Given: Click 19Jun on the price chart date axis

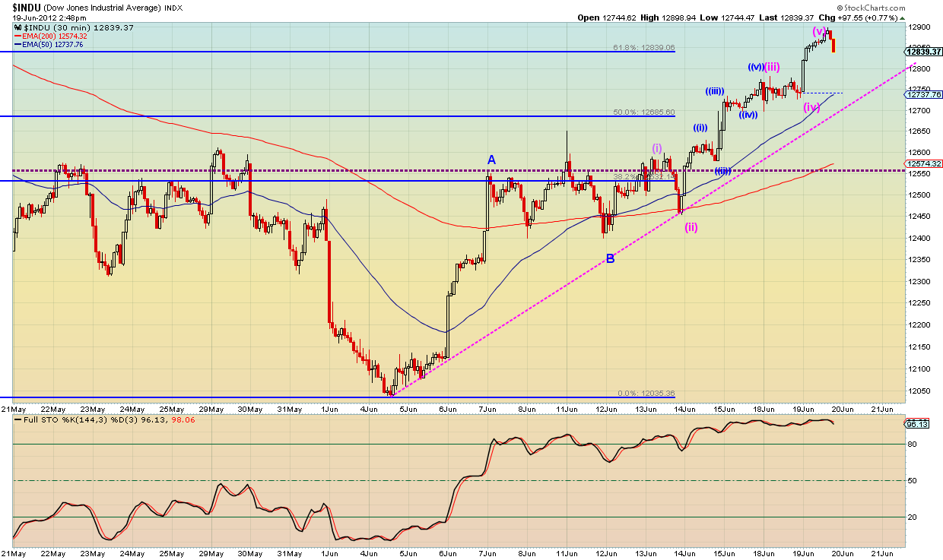Looking at the screenshot, I should [803, 408].
